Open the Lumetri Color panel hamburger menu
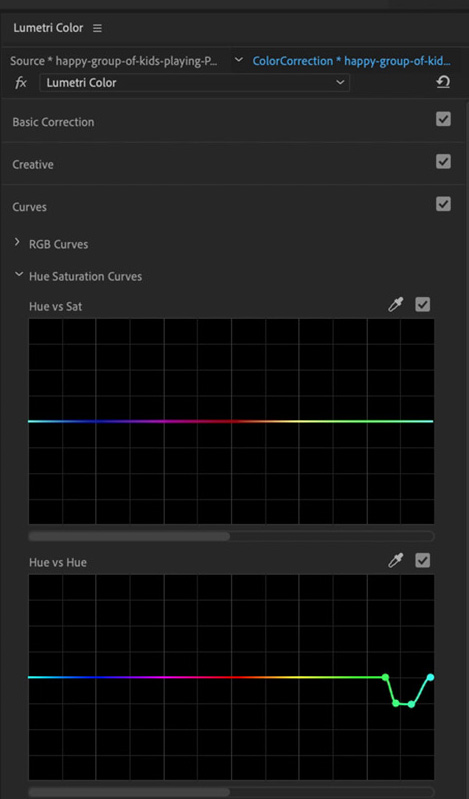The width and height of the screenshot is (469, 799). (x=97, y=29)
